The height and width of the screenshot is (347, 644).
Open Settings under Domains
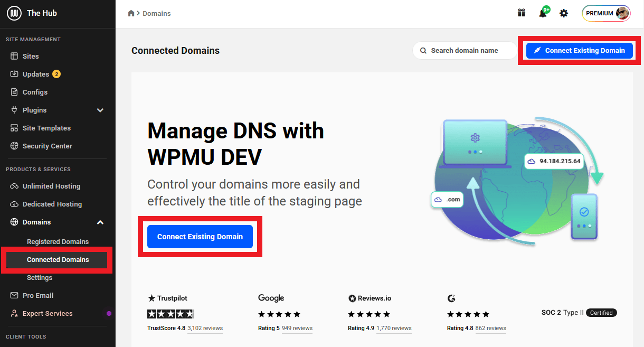pos(40,277)
